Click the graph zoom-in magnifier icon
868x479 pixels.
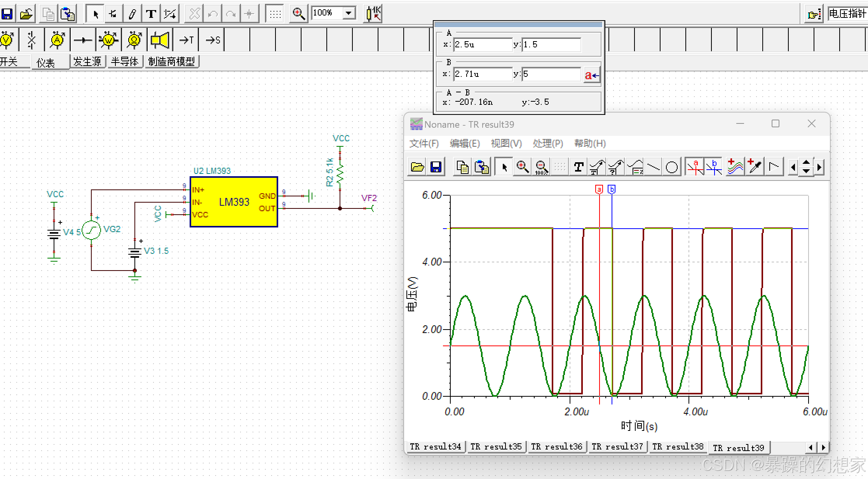tap(523, 167)
